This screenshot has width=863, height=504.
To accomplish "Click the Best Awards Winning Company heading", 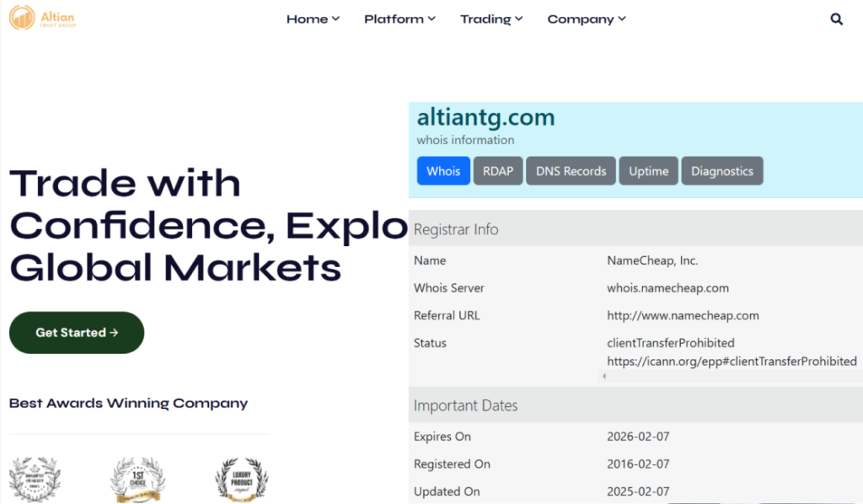I will tap(128, 404).
